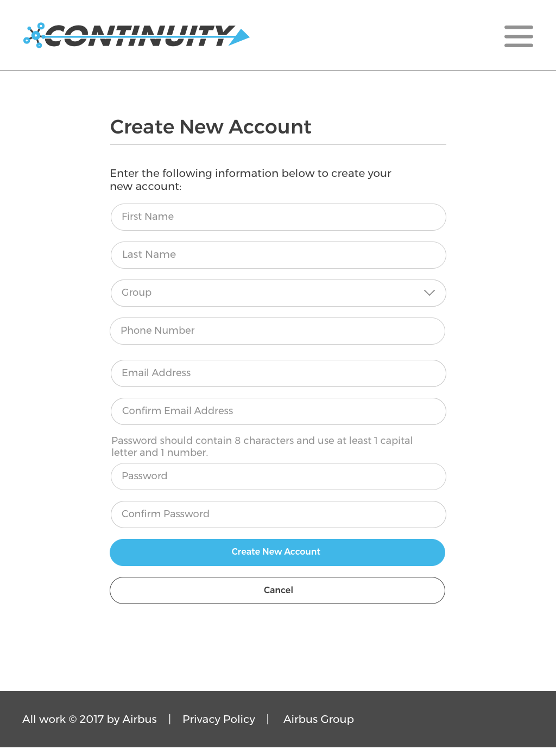Open the Privacy Policy link
556x756 pixels.
219,719
